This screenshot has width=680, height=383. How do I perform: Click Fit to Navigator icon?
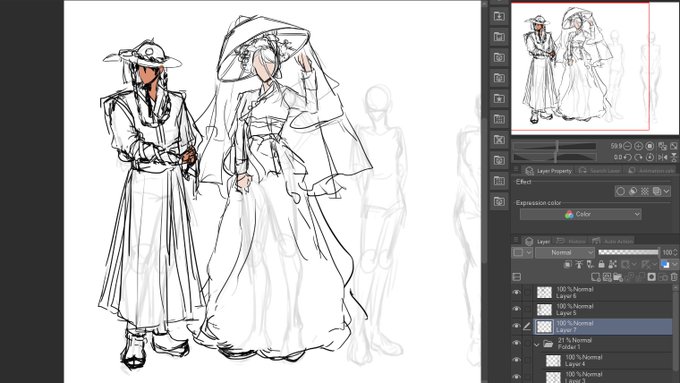[662, 146]
